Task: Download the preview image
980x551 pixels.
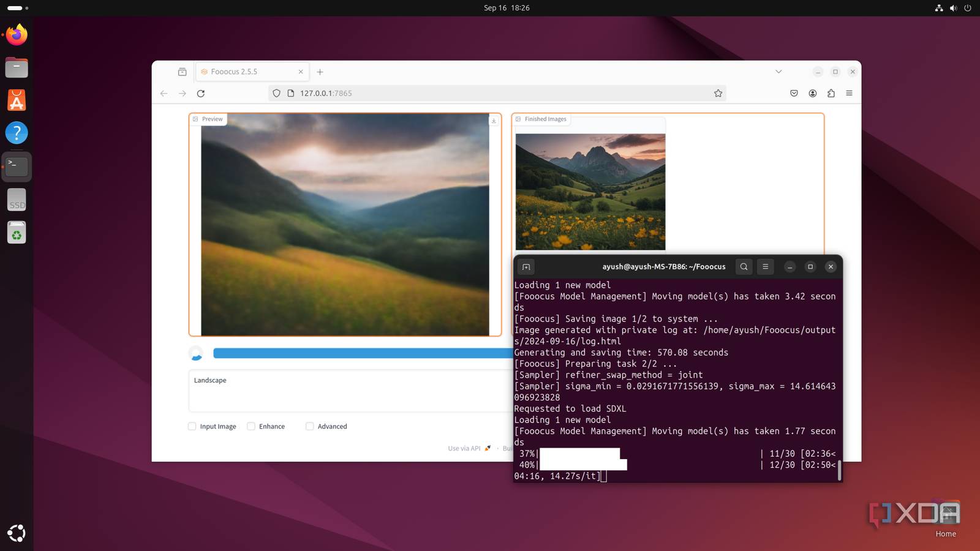Action: point(494,121)
